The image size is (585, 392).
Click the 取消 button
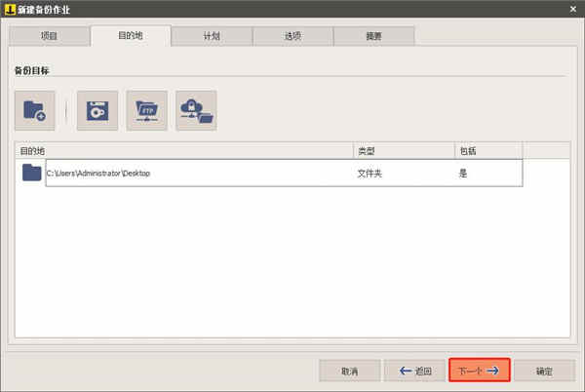pyautogui.click(x=350, y=371)
